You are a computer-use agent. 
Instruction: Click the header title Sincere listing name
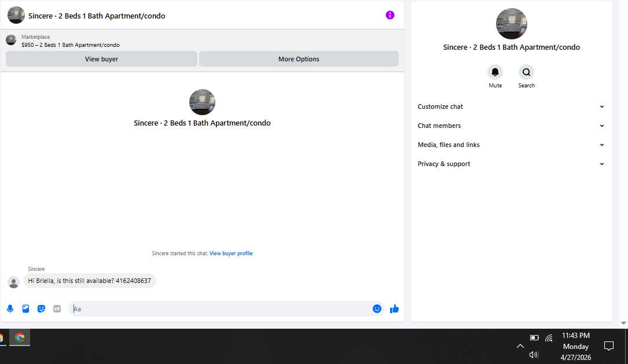tap(97, 16)
